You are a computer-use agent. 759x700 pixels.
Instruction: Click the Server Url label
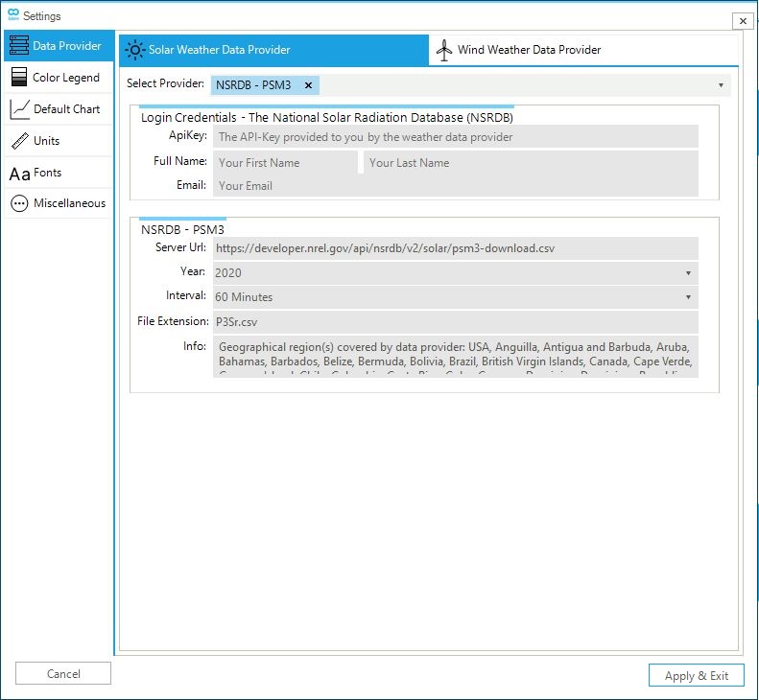tap(180, 247)
